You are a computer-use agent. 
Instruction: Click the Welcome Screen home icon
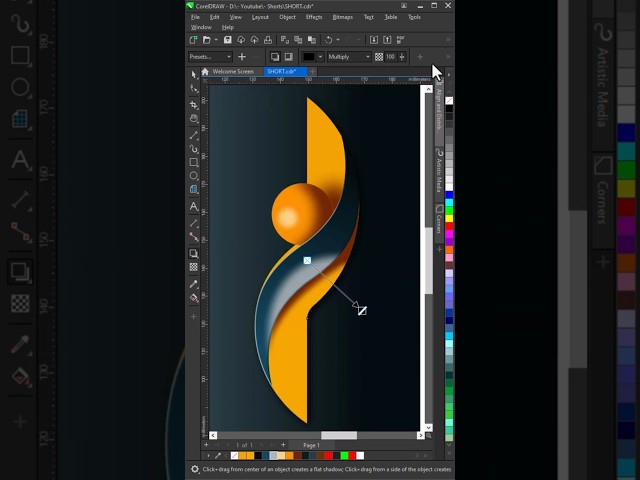click(x=205, y=71)
